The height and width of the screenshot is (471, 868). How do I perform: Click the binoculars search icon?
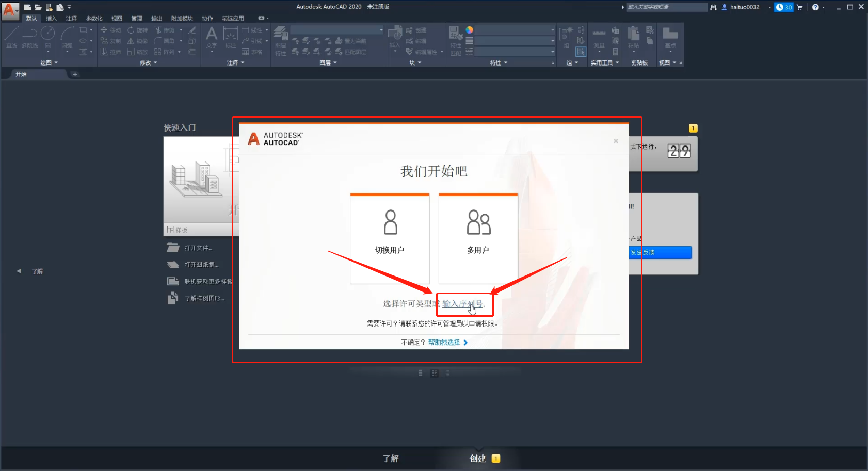point(714,7)
